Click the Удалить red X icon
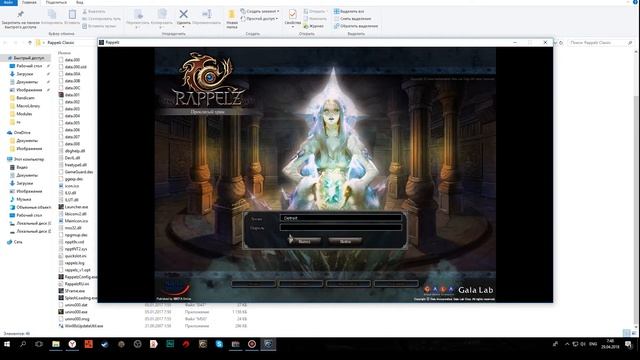 (184, 14)
